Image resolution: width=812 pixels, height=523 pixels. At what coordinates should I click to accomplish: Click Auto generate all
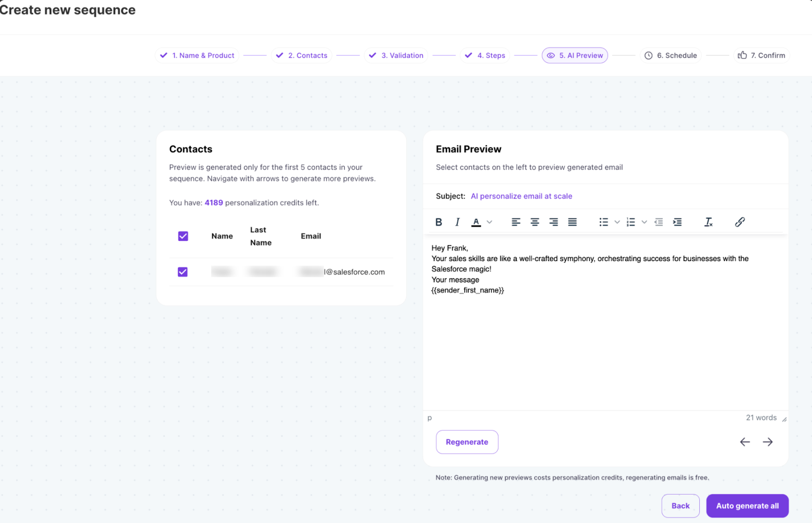[x=747, y=505]
